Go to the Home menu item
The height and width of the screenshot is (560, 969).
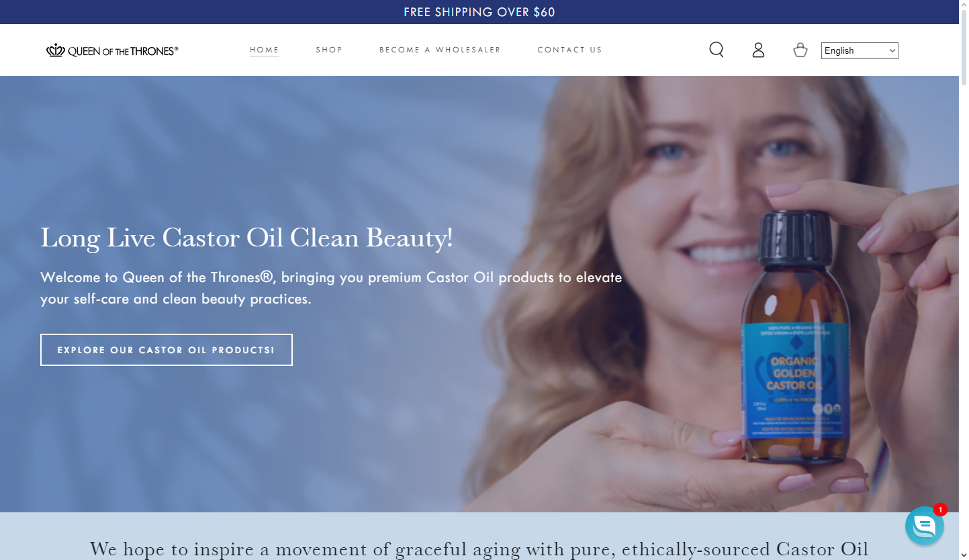[265, 50]
